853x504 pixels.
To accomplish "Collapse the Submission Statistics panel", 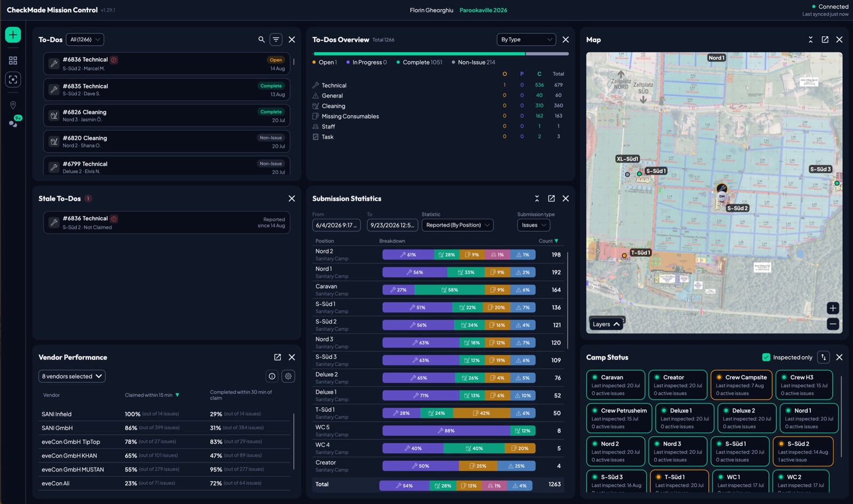I will pos(537,198).
